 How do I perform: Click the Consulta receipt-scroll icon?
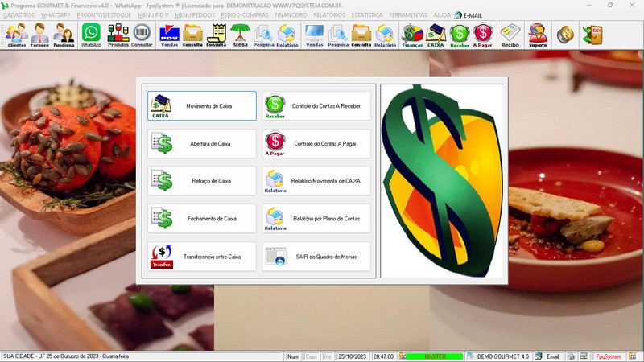(x=217, y=35)
